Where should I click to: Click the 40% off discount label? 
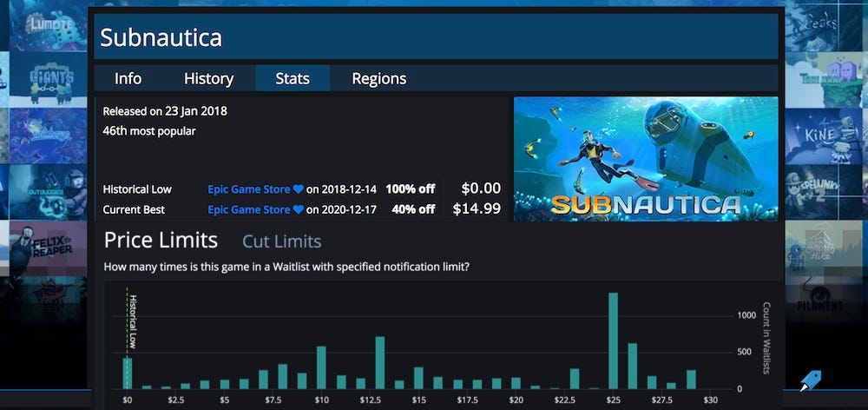413,209
